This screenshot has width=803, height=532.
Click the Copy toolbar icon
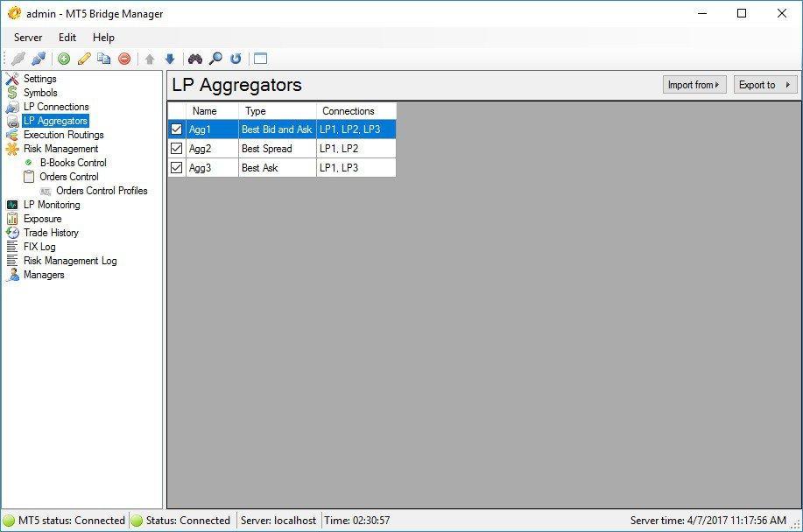click(x=104, y=59)
